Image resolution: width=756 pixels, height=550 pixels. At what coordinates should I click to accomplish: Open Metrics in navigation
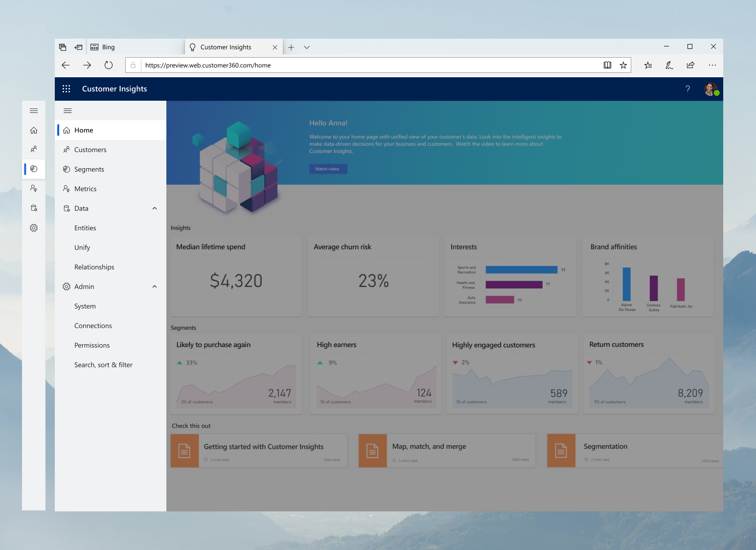pyautogui.click(x=111, y=189)
